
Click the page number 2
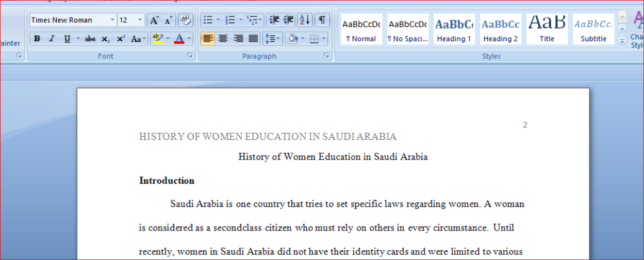pos(525,125)
